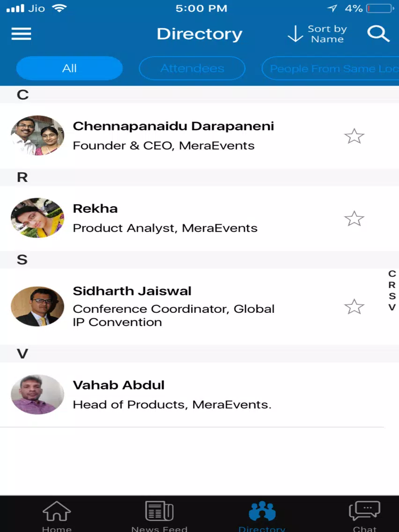Open the News Feed icon

(x=159, y=512)
